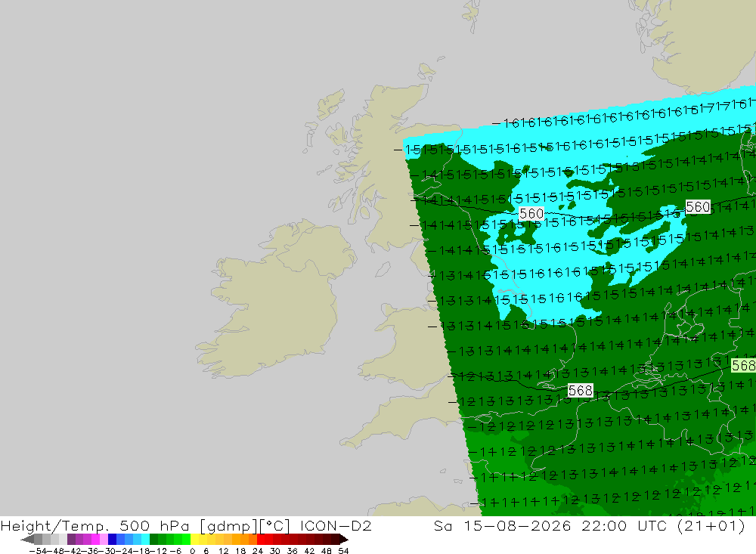
Task: Click the "36" legend value
Action: click(x=292, y=551)
